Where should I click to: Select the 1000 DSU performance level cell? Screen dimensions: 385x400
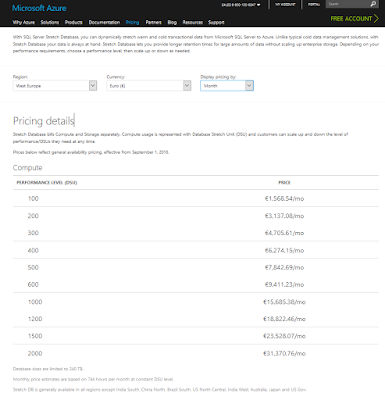coord(35,302)
